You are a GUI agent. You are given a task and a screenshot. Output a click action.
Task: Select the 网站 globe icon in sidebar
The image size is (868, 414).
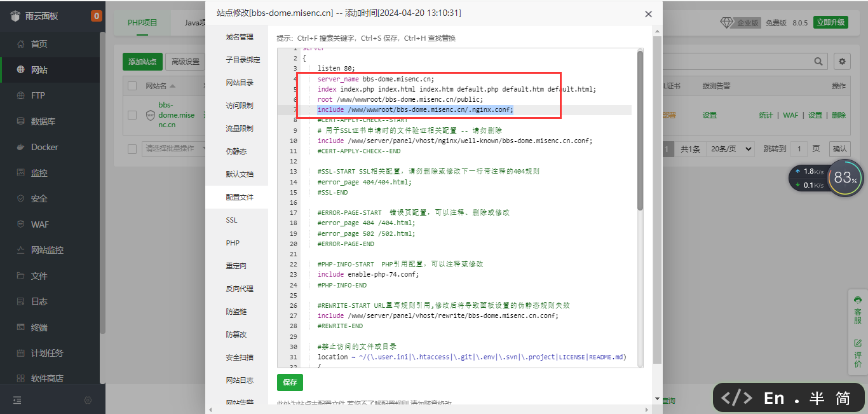20,70
